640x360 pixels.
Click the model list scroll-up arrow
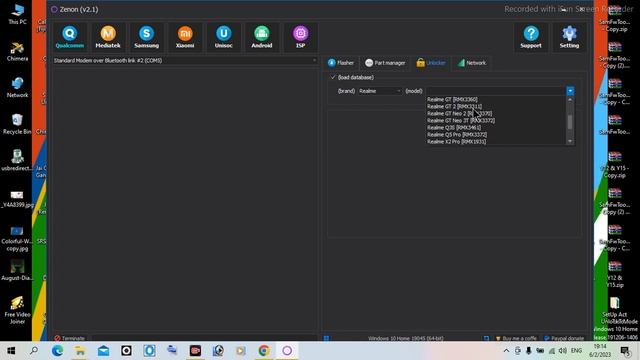coord(570,100)
